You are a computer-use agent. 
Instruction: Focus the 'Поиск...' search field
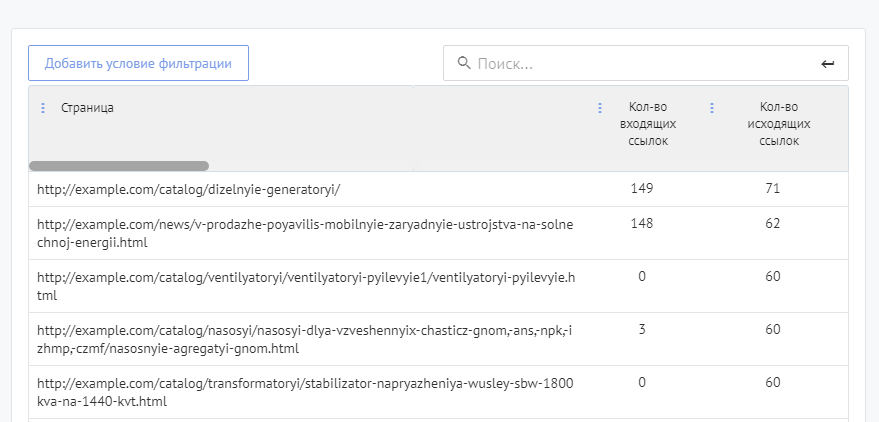coord(640,63)
